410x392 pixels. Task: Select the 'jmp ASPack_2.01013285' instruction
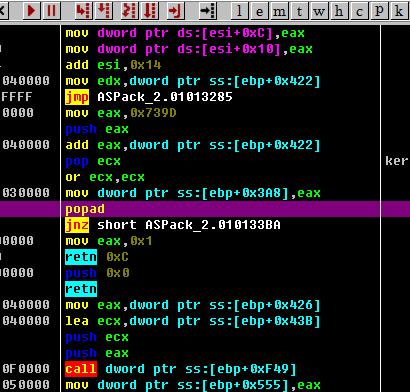pos(149,97)
